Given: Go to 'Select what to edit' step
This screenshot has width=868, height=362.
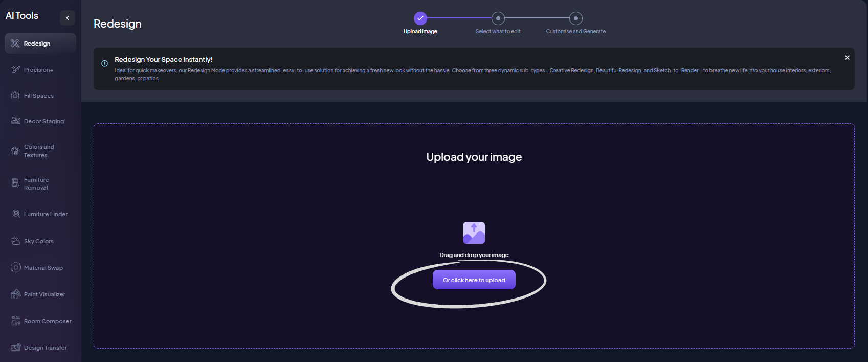Looking at the screenshot, I should pos(498,18).
